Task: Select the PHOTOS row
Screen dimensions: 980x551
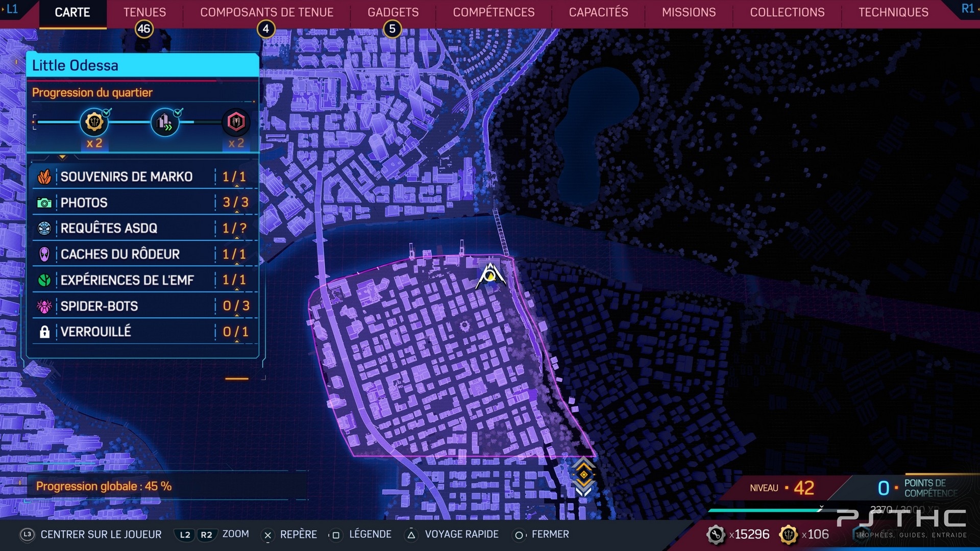Action: click(145, 203)
